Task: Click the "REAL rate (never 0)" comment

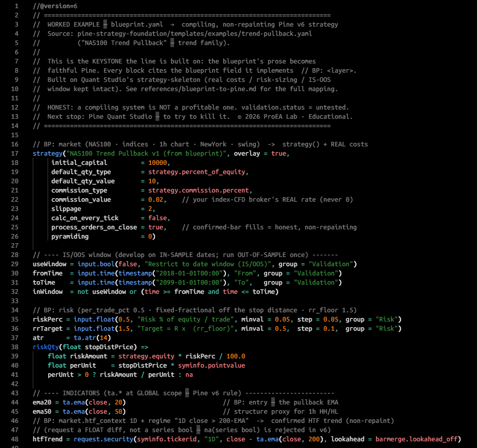Action: click(267, 200)
